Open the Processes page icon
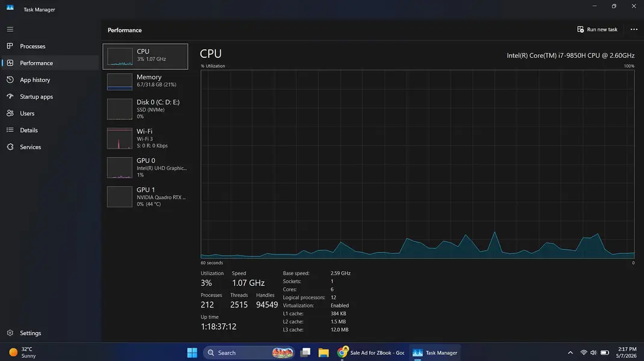Viewport: 644px width, 361px height. [x=10, y=46]
